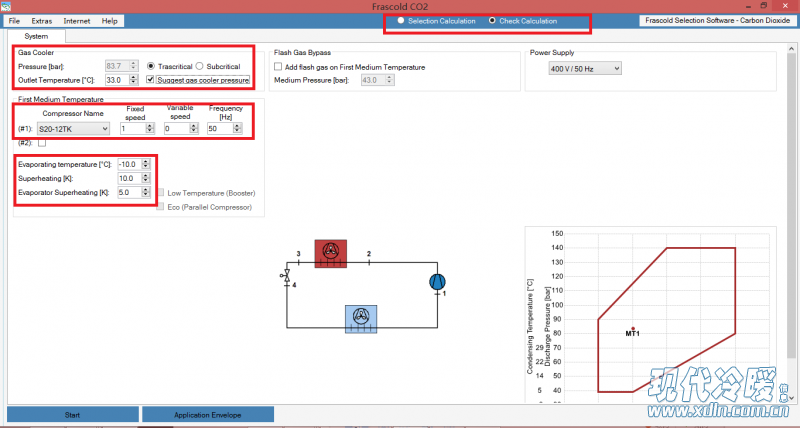Image resolution: width=800 pixels, height=428 pixels.
Task: Open the Power Supply 400 V / 50 Hz dropdown
Action: (x=585, y=68)
